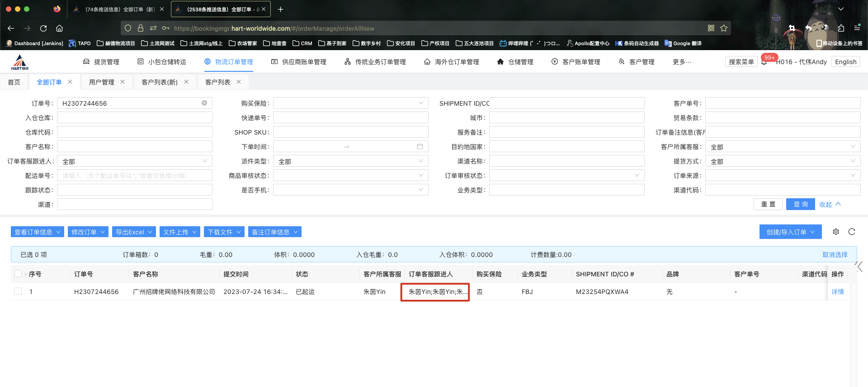Toggle the select-all checkbox in the table header
The height and width of the screenshot is (387, 868).
(x=18, y=274)
